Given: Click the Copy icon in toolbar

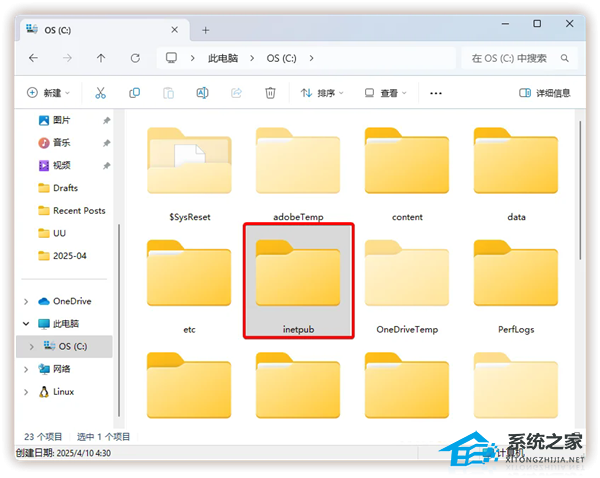Looking at the screenshot, I should (134, 93).
